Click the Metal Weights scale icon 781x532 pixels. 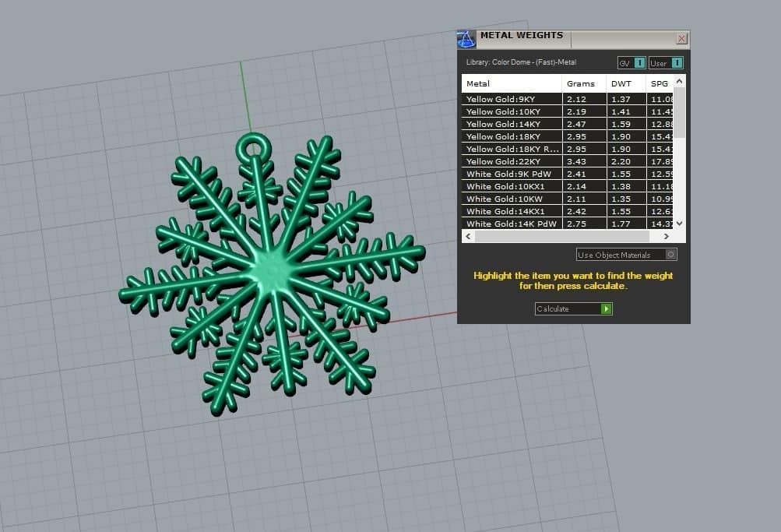[x=466, y=40]
